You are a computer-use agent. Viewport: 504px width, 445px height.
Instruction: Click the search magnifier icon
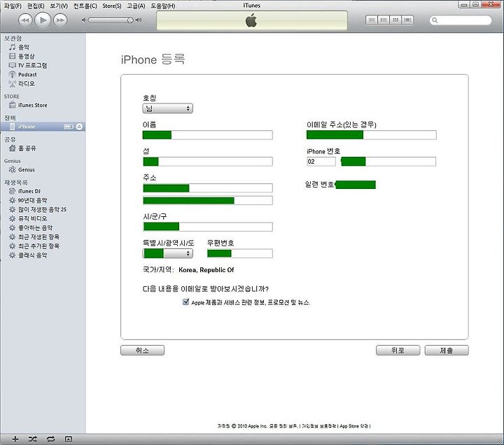pyautogui.click(x=435, y=20)
